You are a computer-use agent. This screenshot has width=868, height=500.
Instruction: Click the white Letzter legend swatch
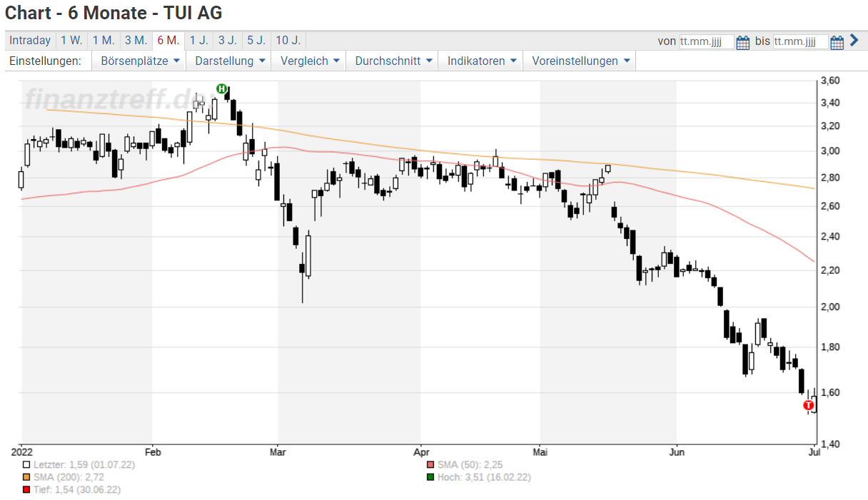[x=26, y=464]
